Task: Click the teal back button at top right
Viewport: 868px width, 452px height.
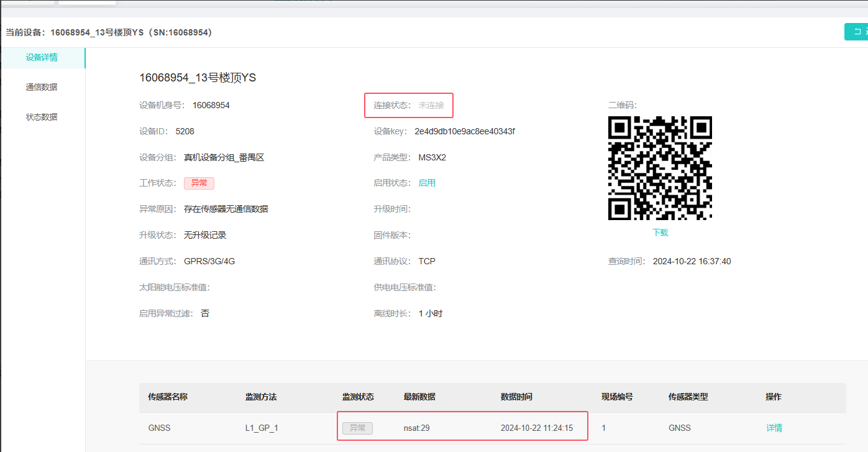Action: point(856,32)
